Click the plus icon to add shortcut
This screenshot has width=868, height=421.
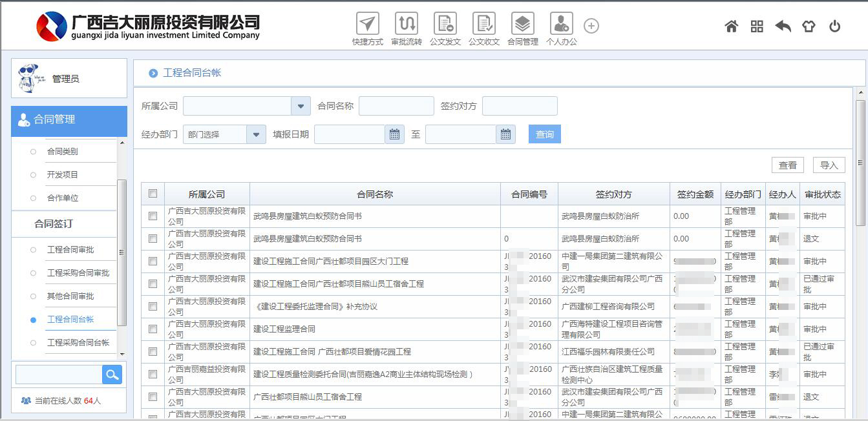coord(591,26)
